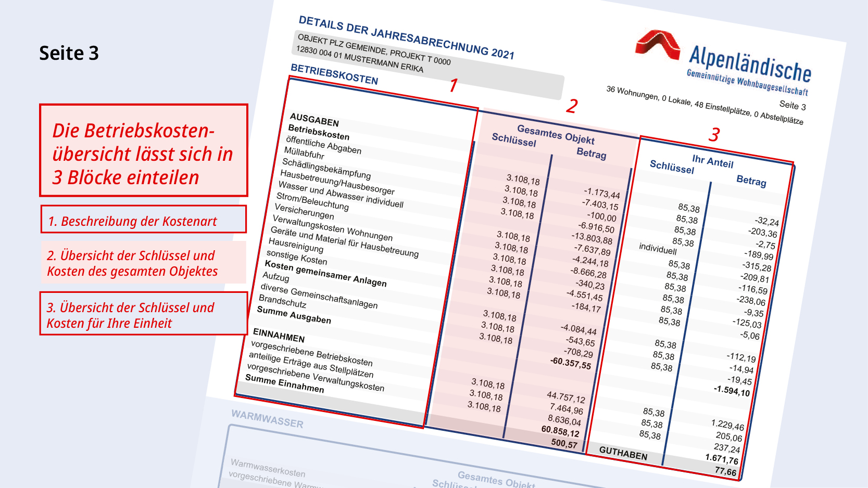Select '1. Beschreibung der Kostenart' box
The image size is (868, 488).
143,220
